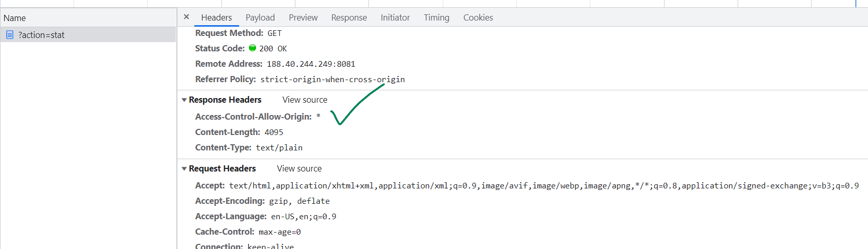Click the Name column header
Screen dimensions: 868x249
click(14, 18)
